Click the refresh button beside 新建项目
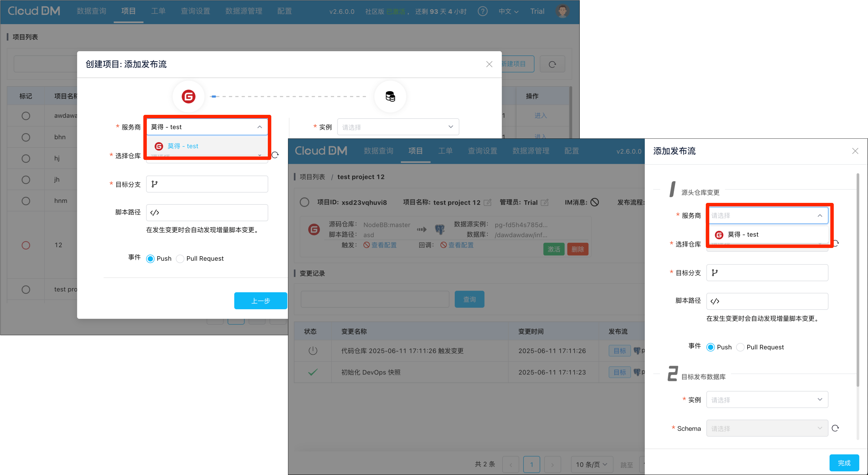The image size is (868, 475). coord(552,64)
